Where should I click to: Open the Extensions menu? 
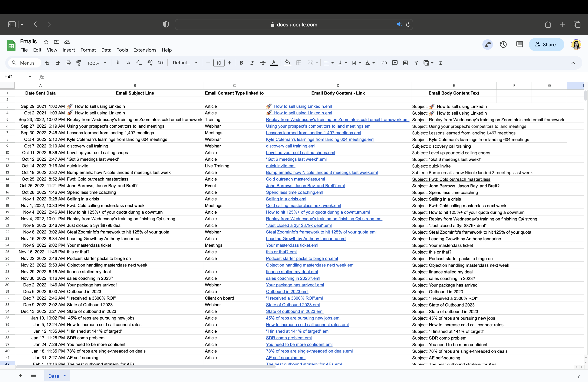coord(144,50)
